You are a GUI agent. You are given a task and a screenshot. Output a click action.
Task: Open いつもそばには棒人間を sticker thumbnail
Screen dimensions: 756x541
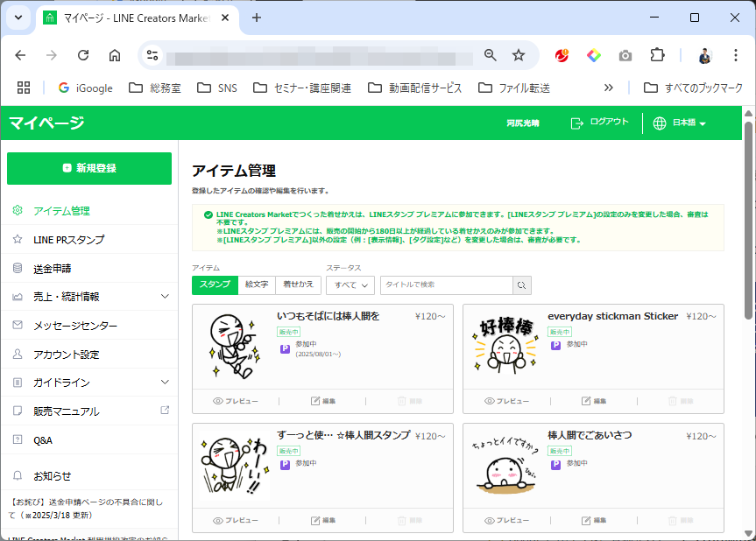tap(236, 346)
